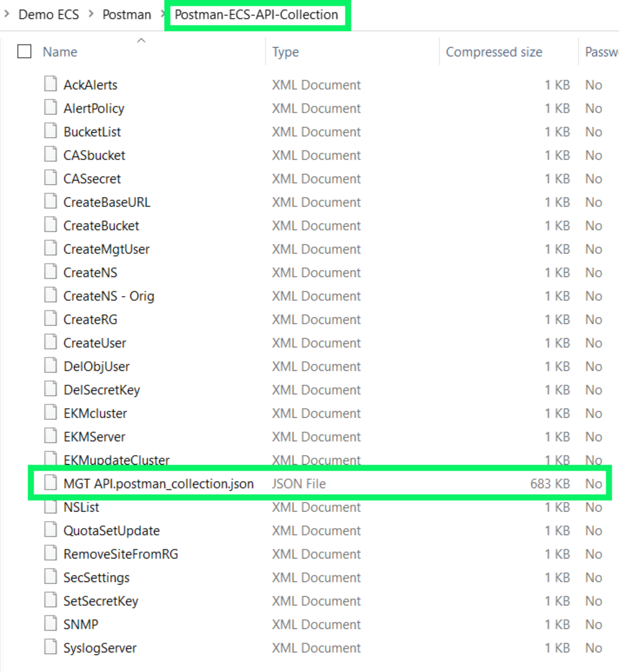The image size is (619, 672).
Task: Click the CreateBaseURL file icon
Action: point(50,201)
